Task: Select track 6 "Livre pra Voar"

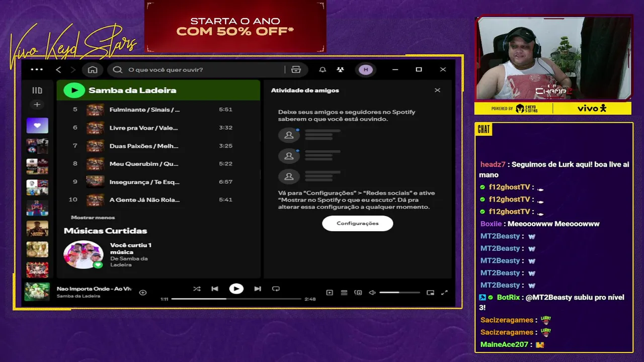Action: (x=158, y=128)
